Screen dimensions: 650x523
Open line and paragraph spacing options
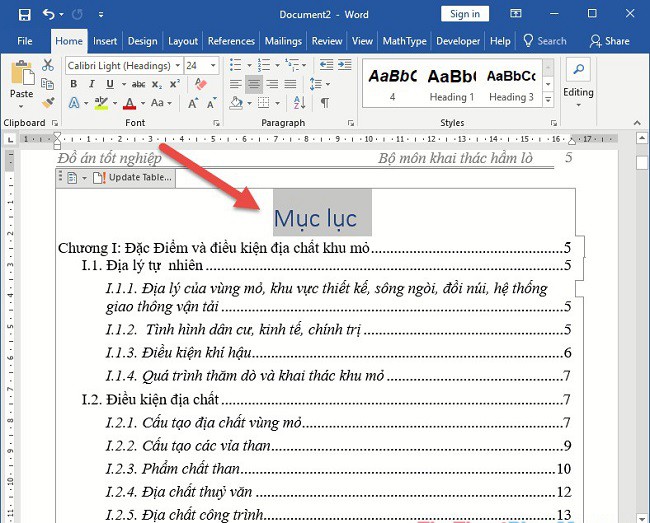click(320, 84)
